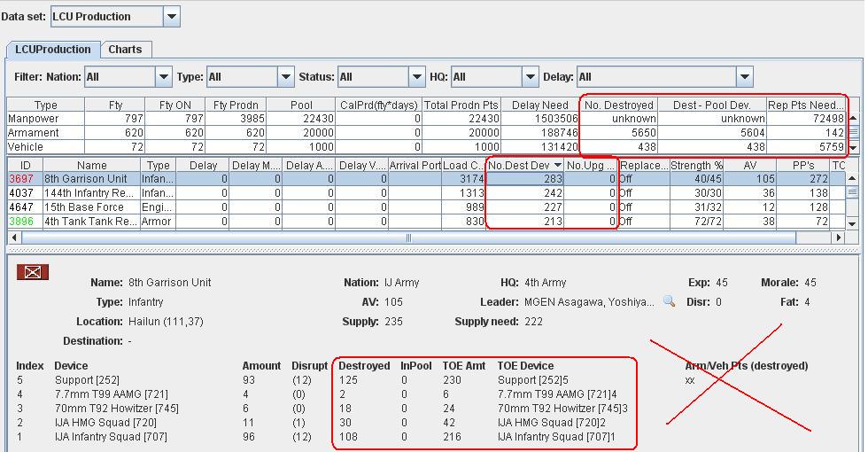Click the No.Dest Dev sort arrow
868x452 pixels.
557,165
